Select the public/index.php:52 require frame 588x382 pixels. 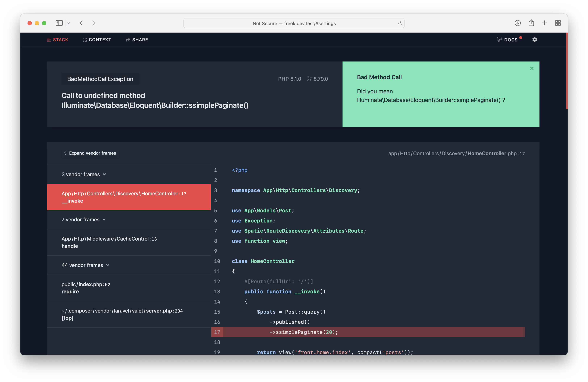click(129, 288)
